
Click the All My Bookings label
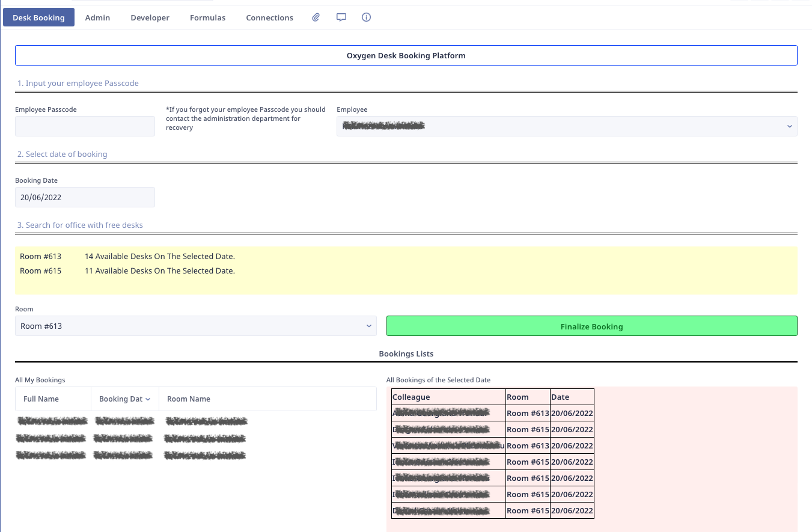coord(40,380)
